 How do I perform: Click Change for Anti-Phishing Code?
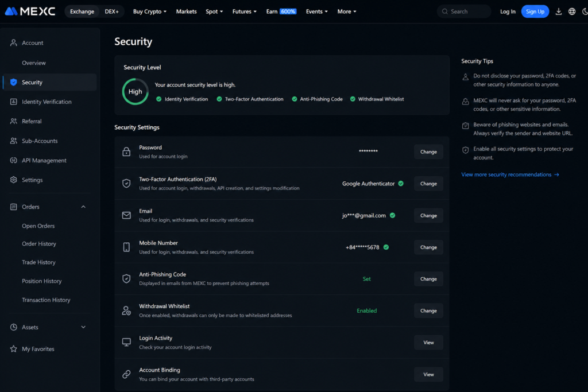click(428, 279)
